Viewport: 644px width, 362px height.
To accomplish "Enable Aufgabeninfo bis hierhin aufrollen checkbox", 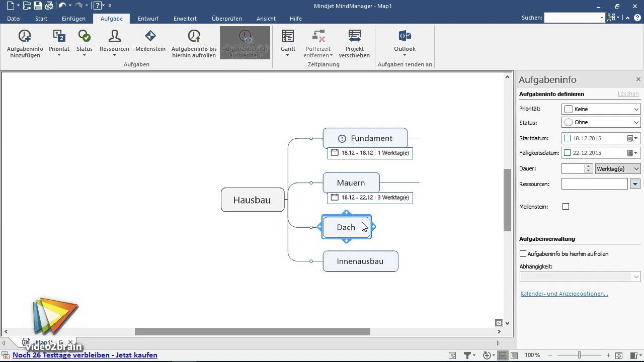I will [523, 254].
